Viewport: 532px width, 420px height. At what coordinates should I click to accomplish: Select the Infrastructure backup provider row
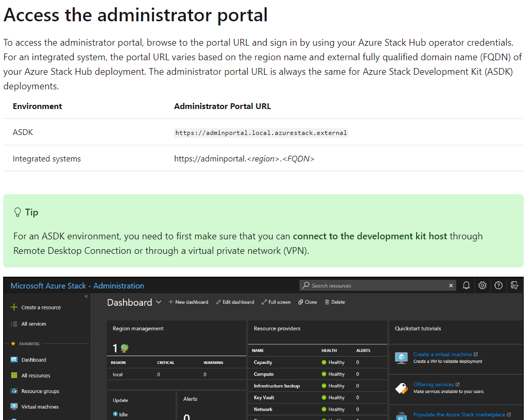(318, 386)
